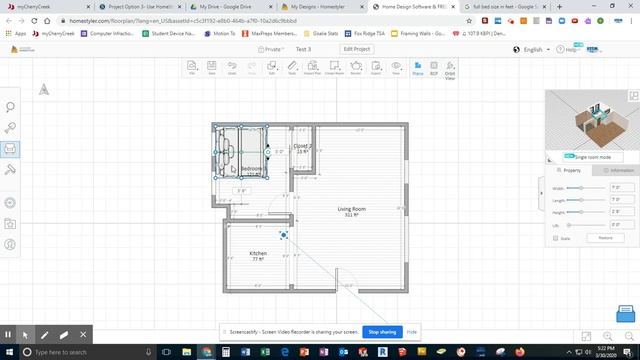Open the user account icon in sidebar
Screen dimensions: 640x360
pos(10,244)
